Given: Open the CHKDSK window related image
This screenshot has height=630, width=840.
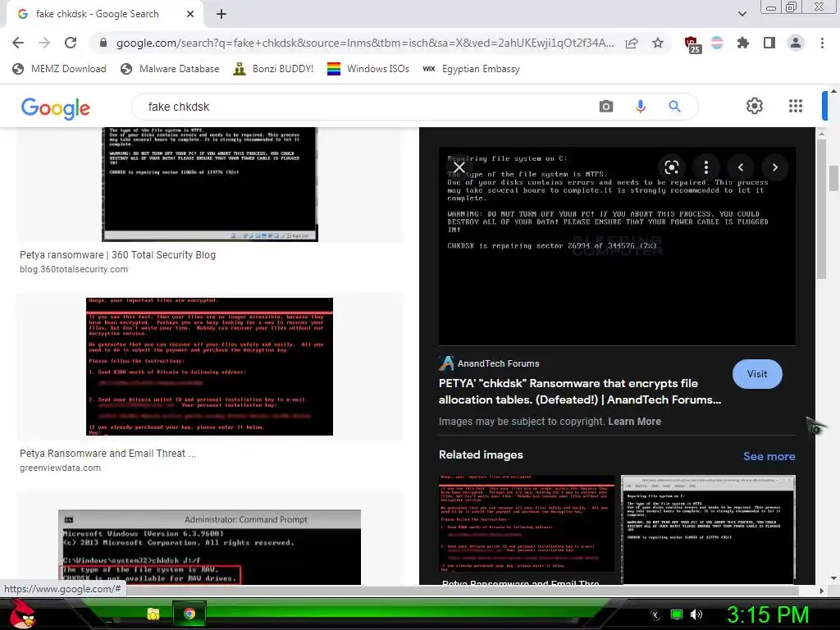Looking at the screenshot, I should coord(708,529).
